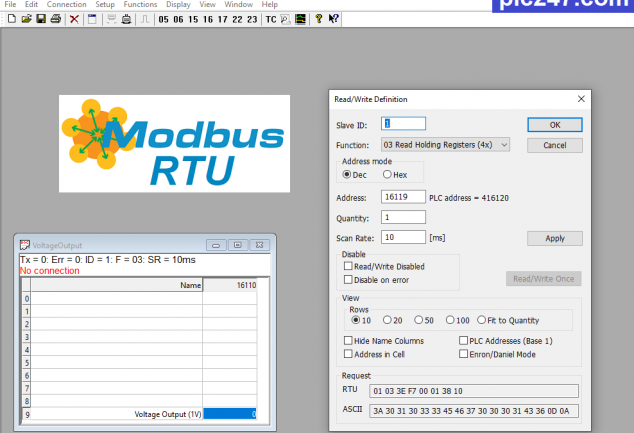Click the New document toolbar icon
Image resolution: width=634 pixels, height=433 pixels.
point(12,19)
